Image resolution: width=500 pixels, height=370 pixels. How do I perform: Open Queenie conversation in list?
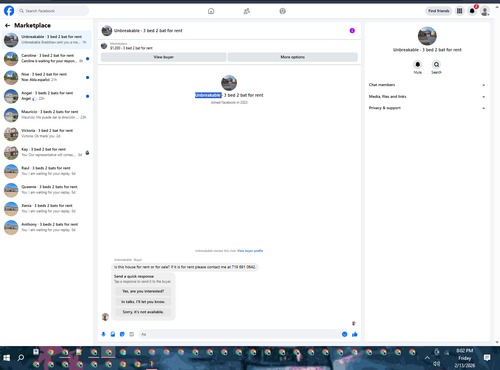[47, 190]
